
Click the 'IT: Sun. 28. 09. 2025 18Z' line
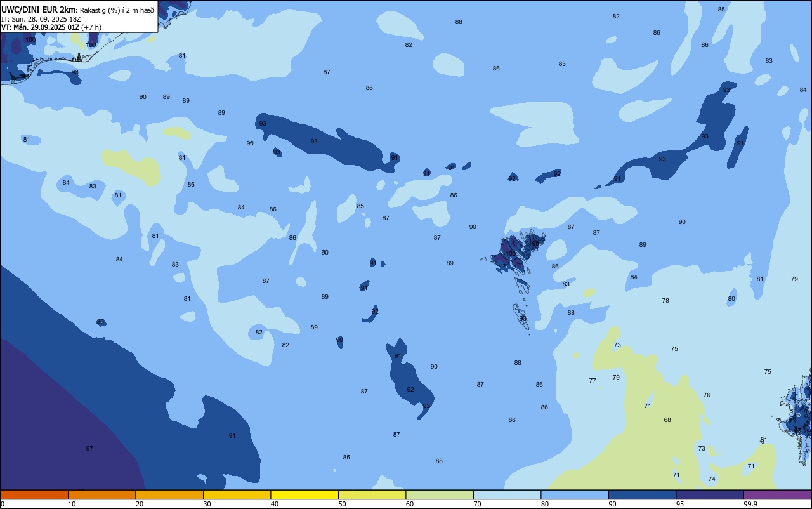(41, 18)
